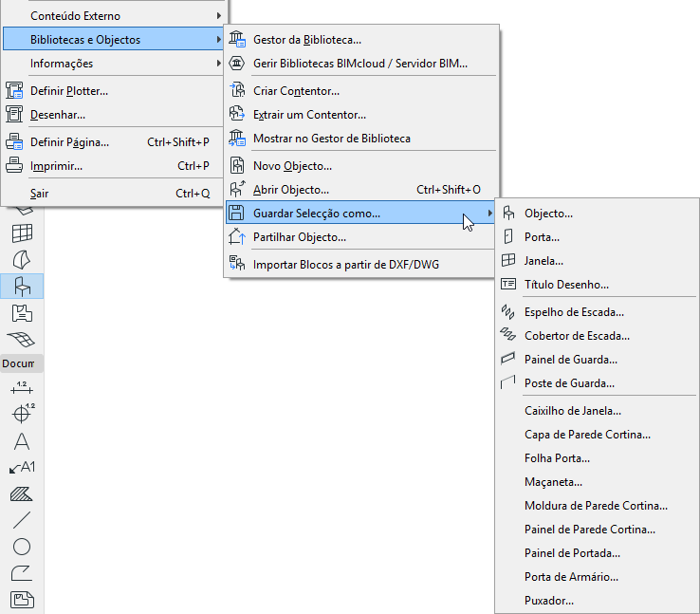The image size is (700, 614).
Task: Select the Fill hatch tool
Action: (22, 493)
